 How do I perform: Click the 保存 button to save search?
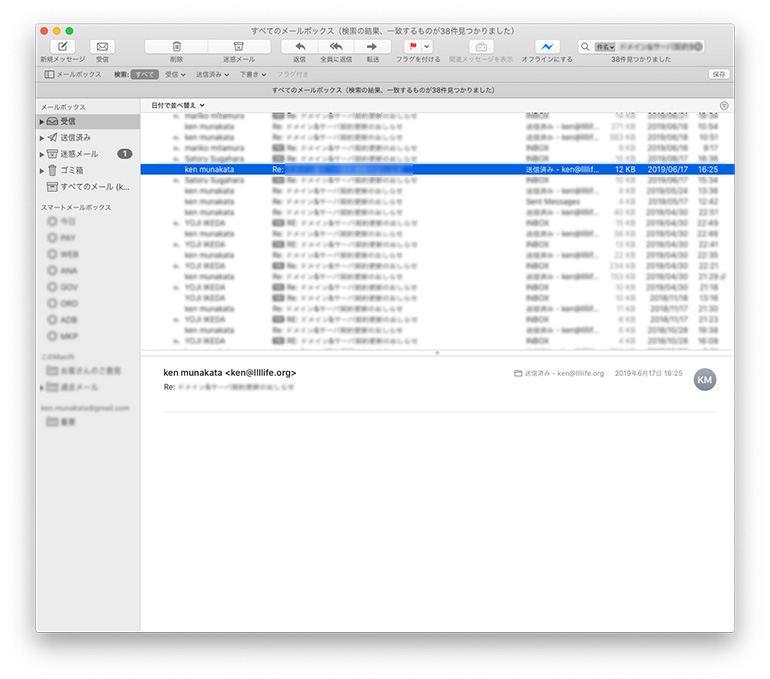pyautogui.click(x=718, y=74)
